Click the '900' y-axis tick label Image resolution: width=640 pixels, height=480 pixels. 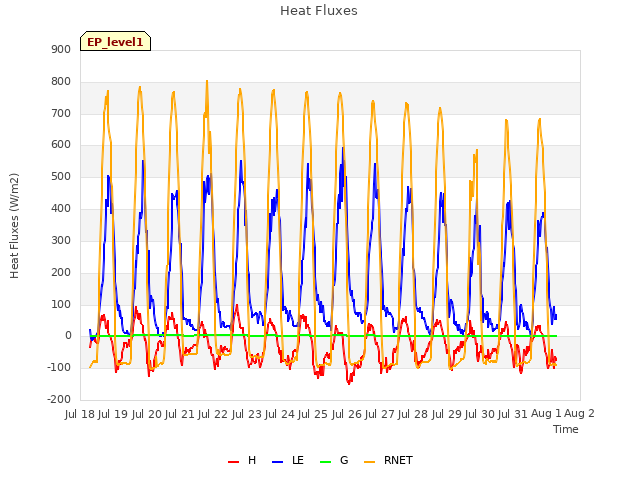pyautogui.click(x=61, y=49)
